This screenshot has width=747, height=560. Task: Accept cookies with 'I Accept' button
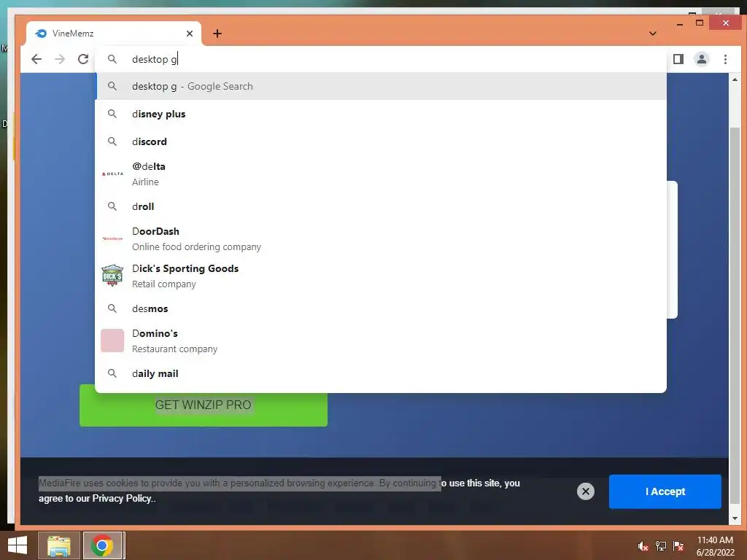coord(665,491)
